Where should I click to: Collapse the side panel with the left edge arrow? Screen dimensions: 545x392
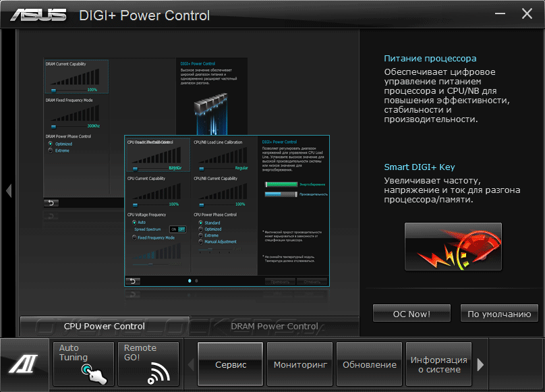coord(9,191)
